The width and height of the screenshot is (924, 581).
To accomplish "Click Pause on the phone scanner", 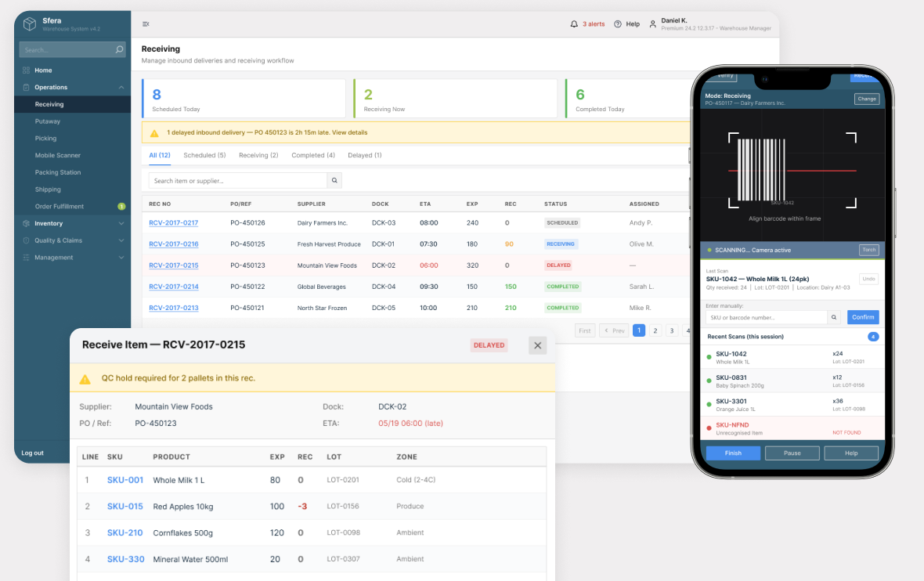I will coord(792,453).
